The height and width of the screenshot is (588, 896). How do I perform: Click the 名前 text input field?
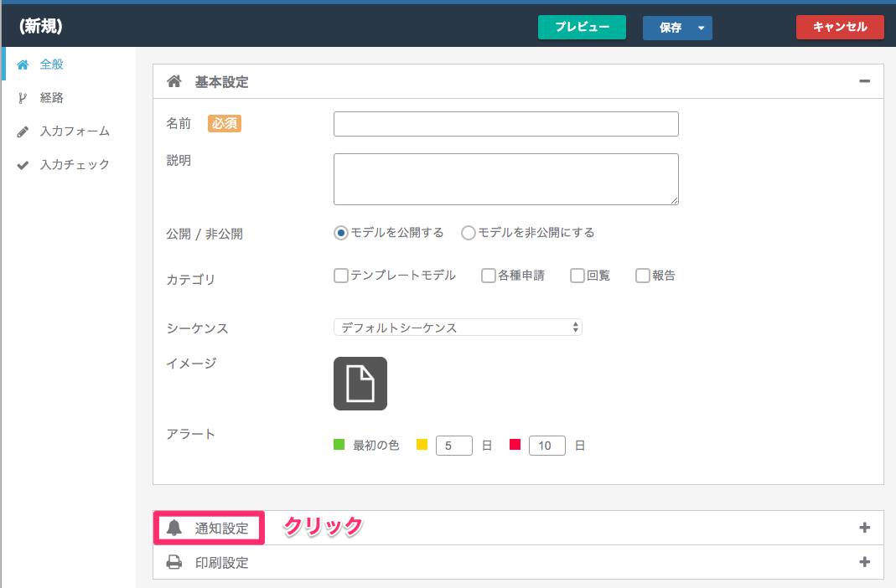(x=505, y=124)
